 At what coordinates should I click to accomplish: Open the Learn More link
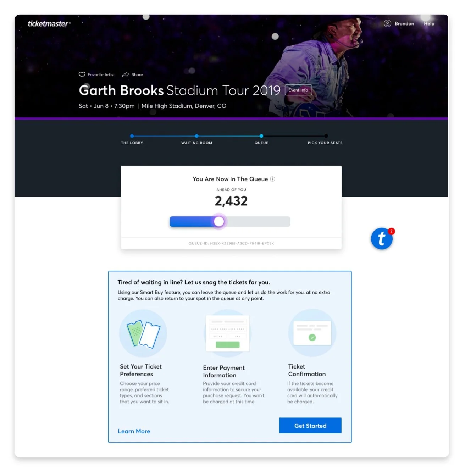click(x=134, y=431)
